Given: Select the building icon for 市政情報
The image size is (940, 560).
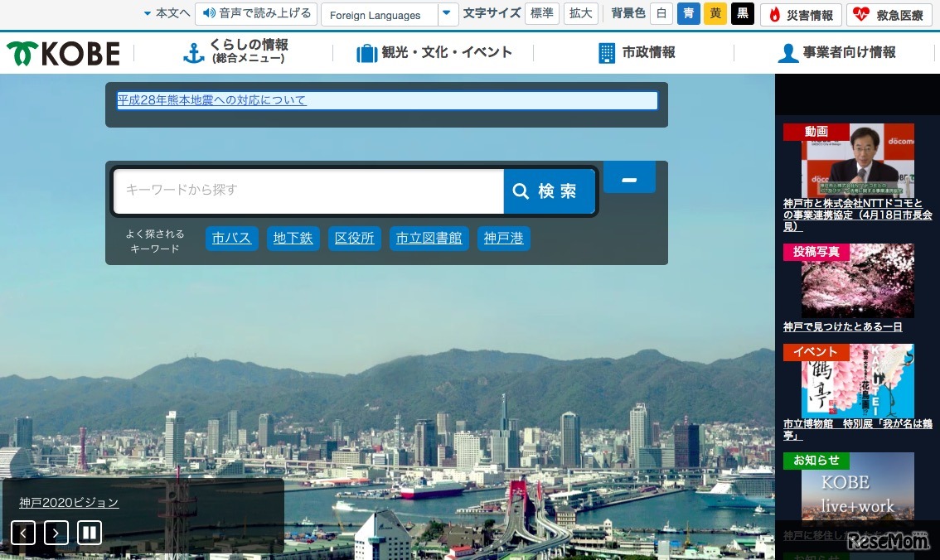Looking at the screenshot, I should [x=608, y=52].
